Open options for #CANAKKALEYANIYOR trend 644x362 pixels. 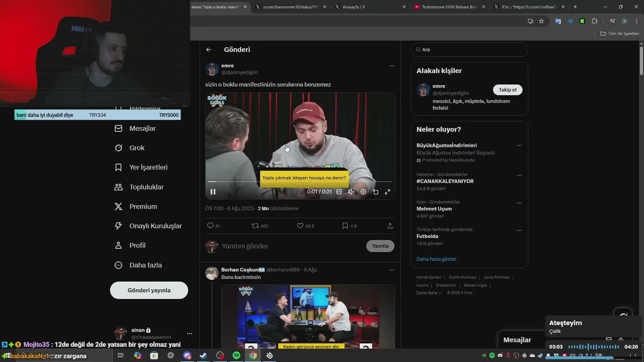pos(519,175)
